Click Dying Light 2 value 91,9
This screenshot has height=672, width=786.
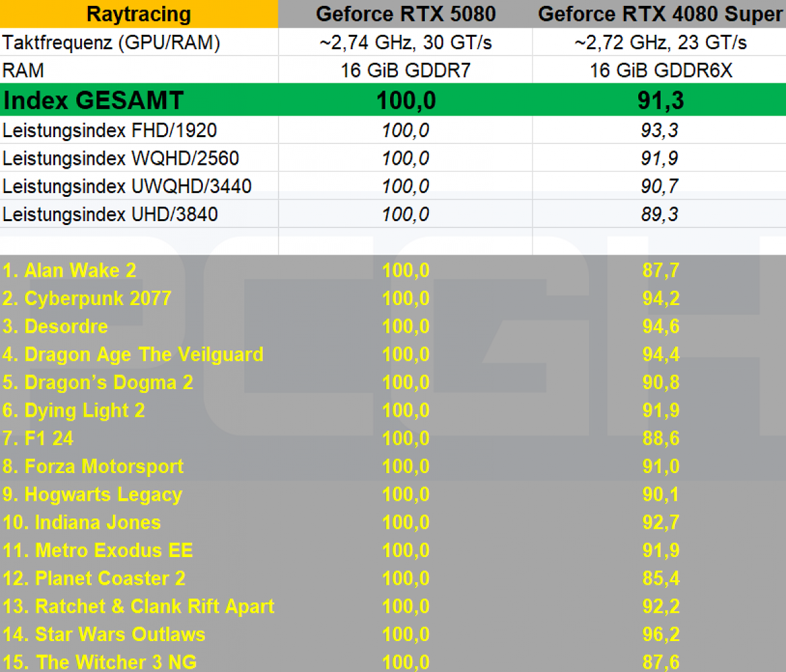pos(661,411)
